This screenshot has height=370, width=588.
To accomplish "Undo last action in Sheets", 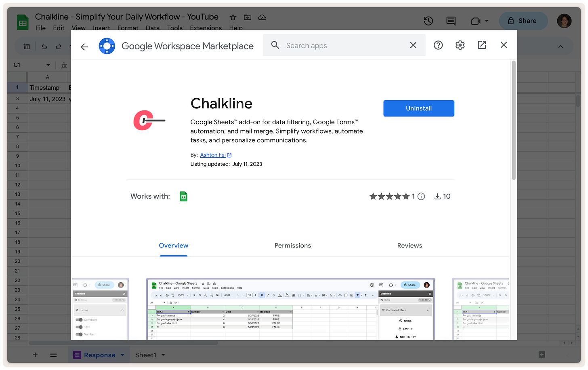I will click(x=44, y=47).
